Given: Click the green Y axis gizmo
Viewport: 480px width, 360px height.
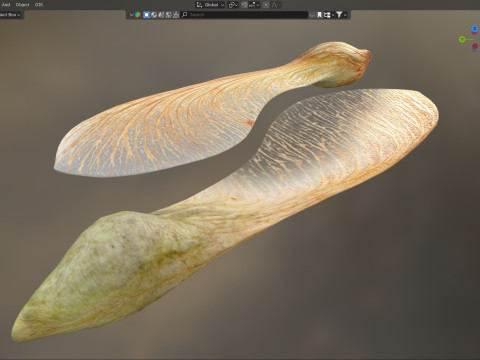Looking at the screenshot, I should coord(462,39).
